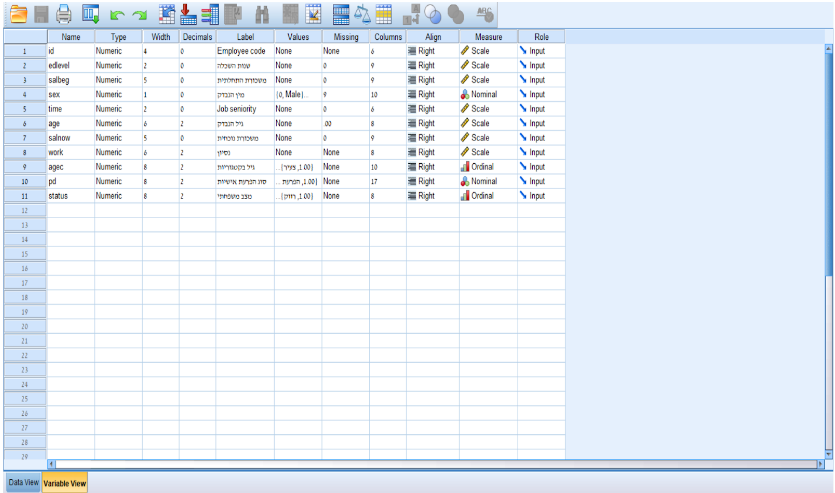Click the Go to Variable icon
This screenshot has height=493, width=835.
coord(188,14)
